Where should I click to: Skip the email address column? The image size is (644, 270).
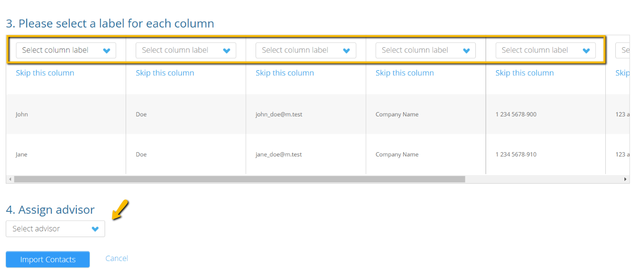pos(285,73)
